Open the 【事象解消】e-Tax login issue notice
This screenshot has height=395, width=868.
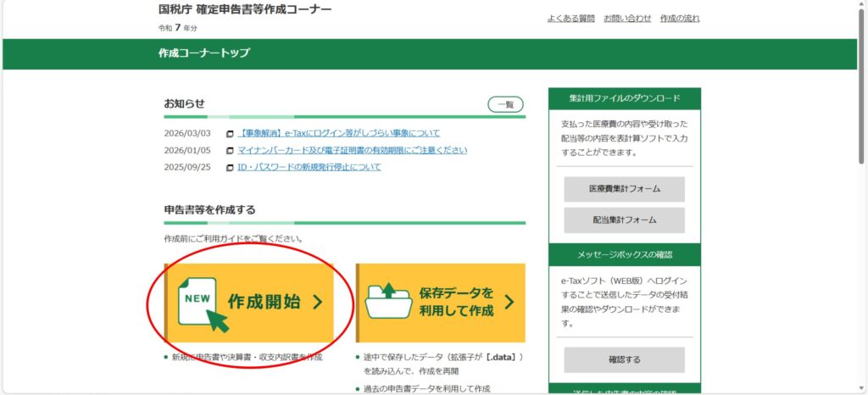339,133
